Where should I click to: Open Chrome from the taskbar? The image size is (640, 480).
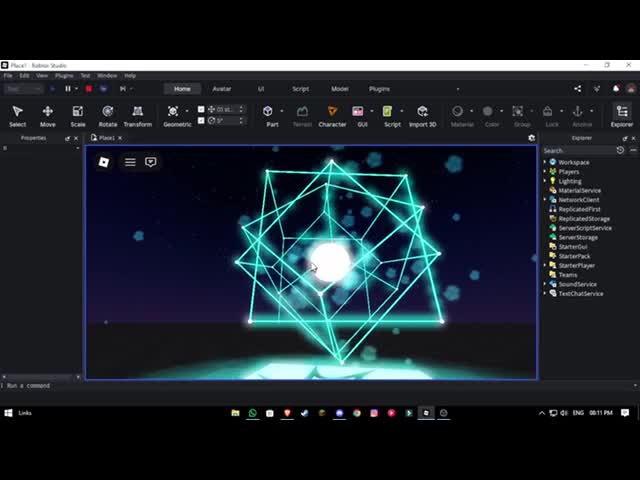(x=357, y=413)
